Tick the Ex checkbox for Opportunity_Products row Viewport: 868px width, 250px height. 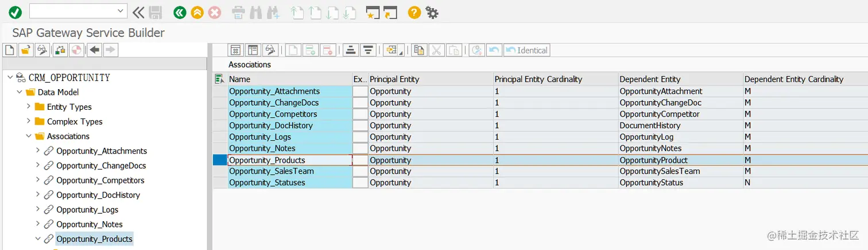pos(360,160)
